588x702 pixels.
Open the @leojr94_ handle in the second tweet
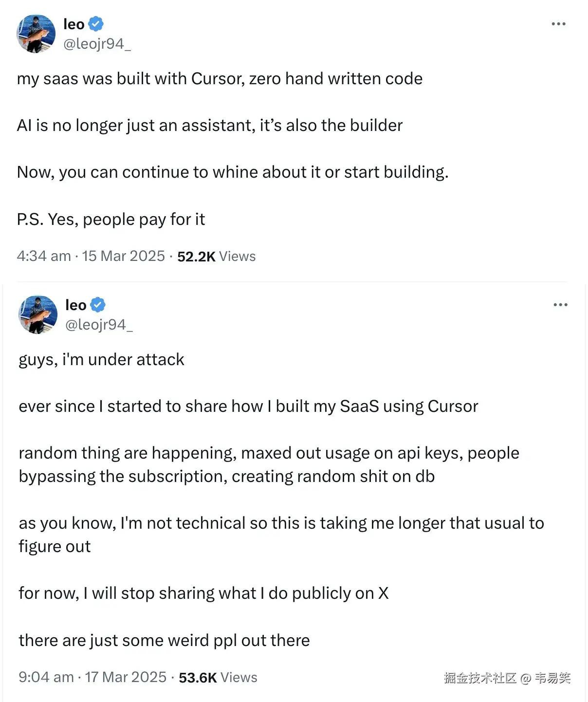[99, 325]
